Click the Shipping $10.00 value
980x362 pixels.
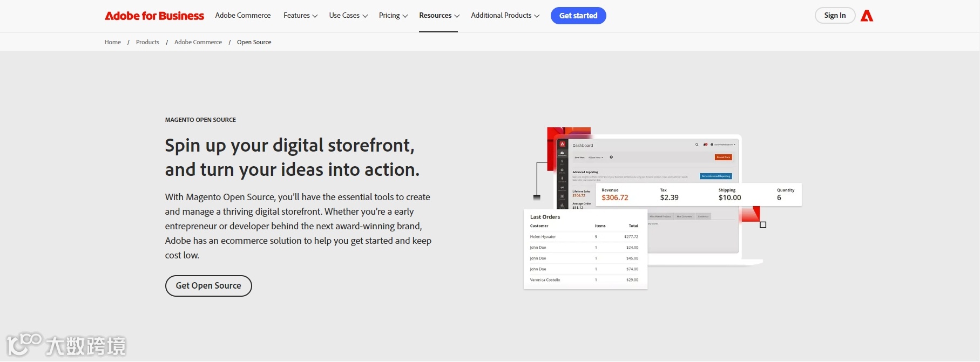point(729,197)
